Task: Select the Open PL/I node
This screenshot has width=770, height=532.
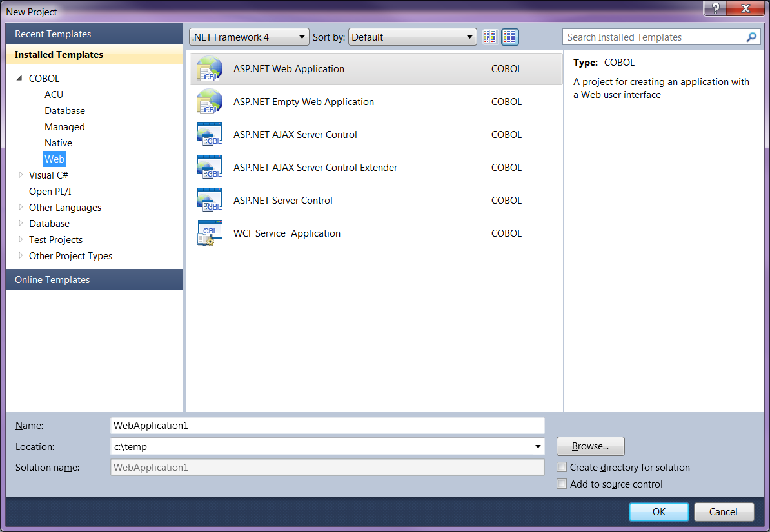Action: pyautogui.click(x=50, y=191)
